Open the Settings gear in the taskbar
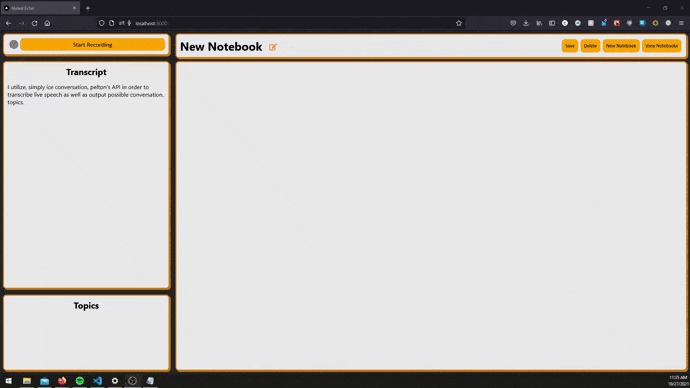Viewport: 690px width, 388px height. pyautogui.click(x=115, y=381)
